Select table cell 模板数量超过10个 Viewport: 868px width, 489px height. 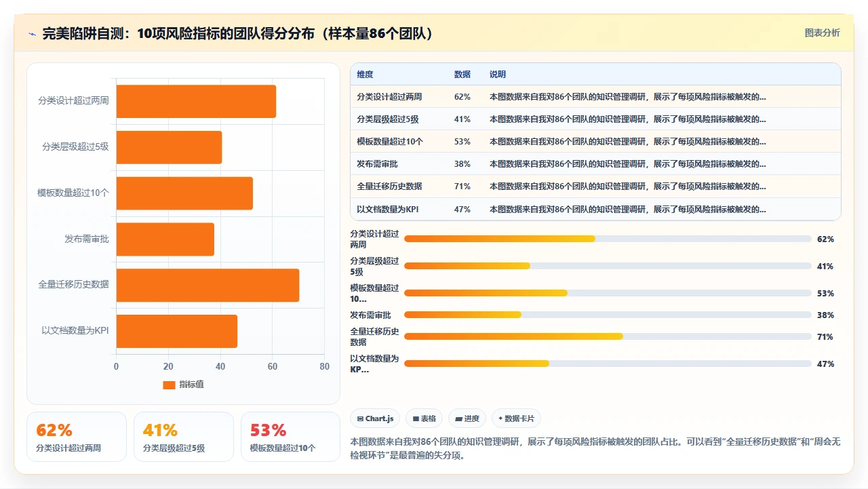pos(390,142)
